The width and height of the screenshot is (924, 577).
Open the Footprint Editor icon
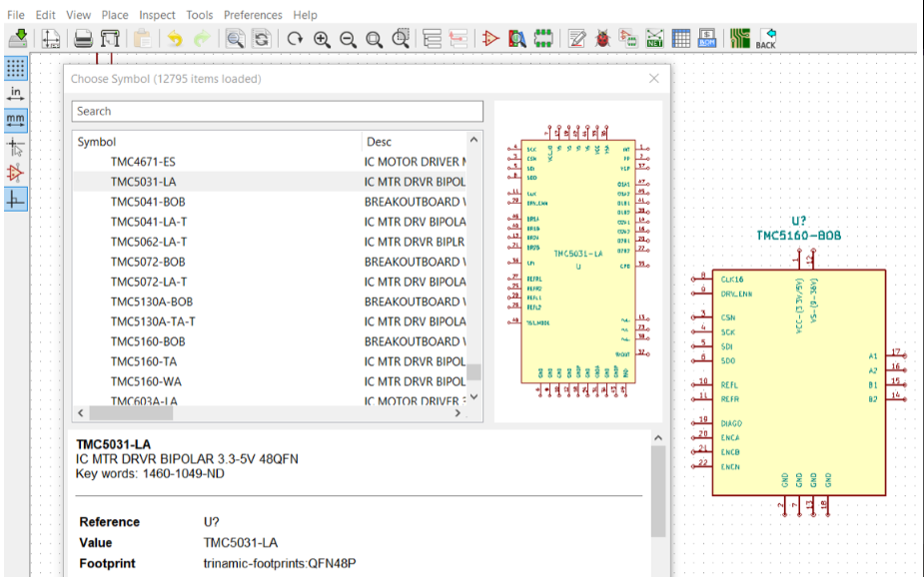click(x=543, y=39)
